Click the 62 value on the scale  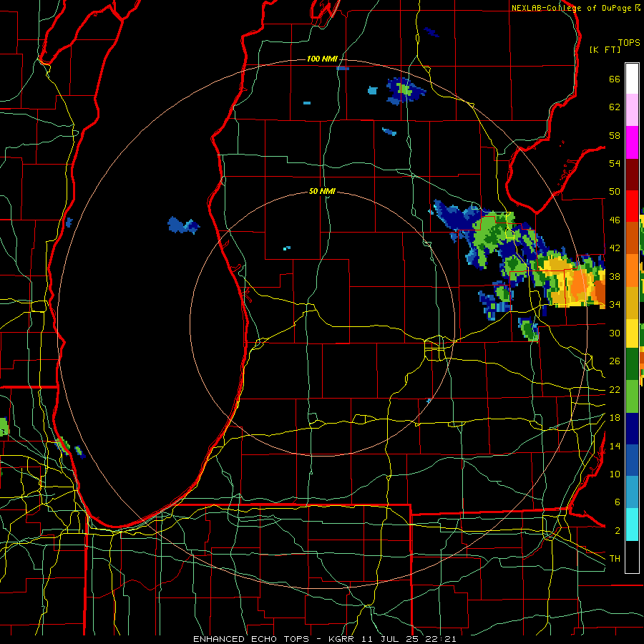pos(615,107)
